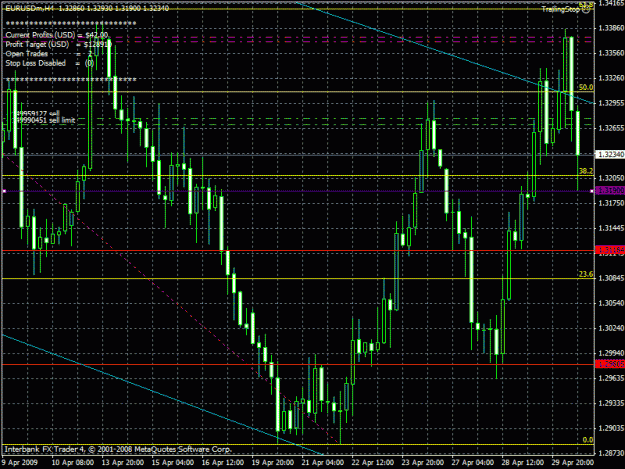Click the 1.31445 price axis label
The width and height of the screenshot is (625, 469).
pos(611,228)
